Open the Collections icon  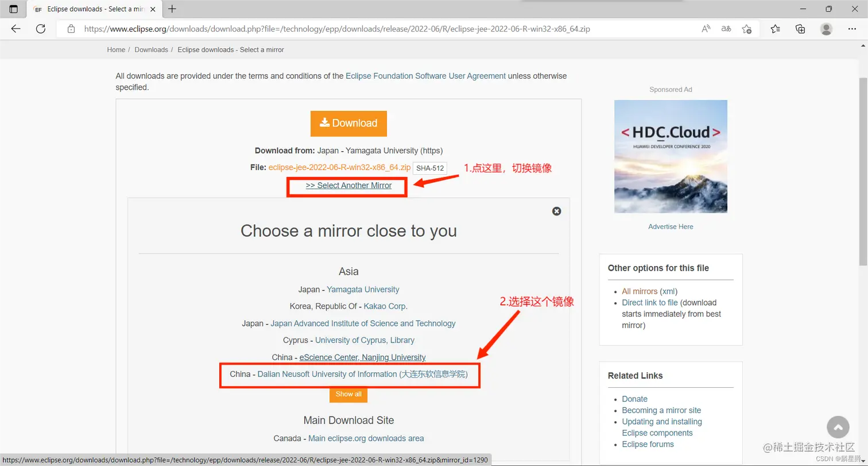(x=800, y=29)
